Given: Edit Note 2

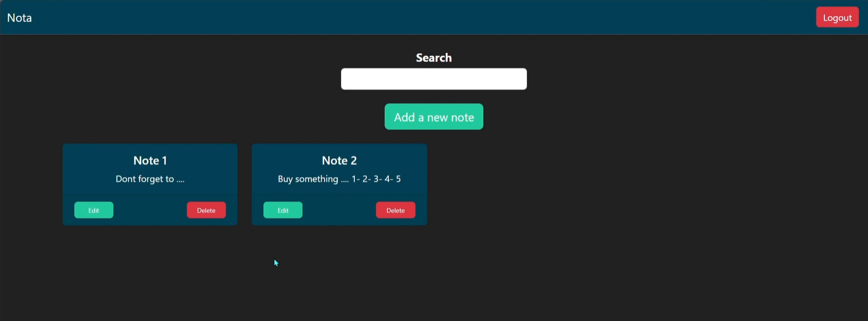Looking at the screenshot, I should 283,210.
